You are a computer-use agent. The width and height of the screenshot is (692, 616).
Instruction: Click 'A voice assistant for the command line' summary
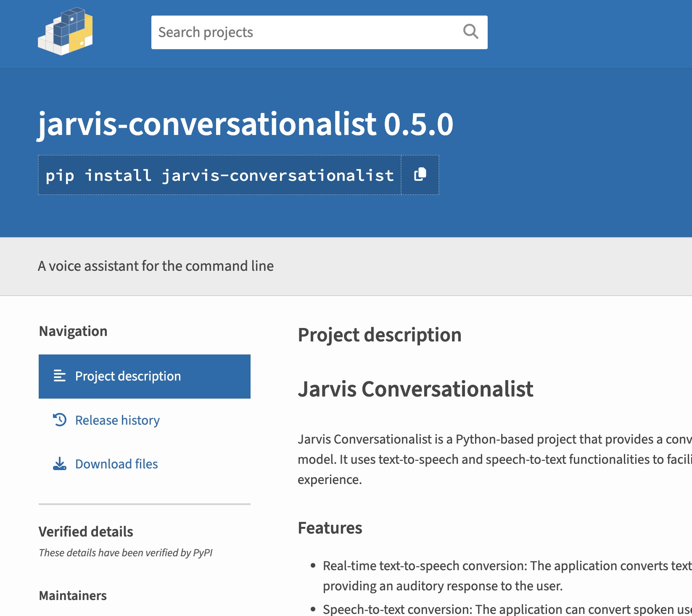click(156, 266)
